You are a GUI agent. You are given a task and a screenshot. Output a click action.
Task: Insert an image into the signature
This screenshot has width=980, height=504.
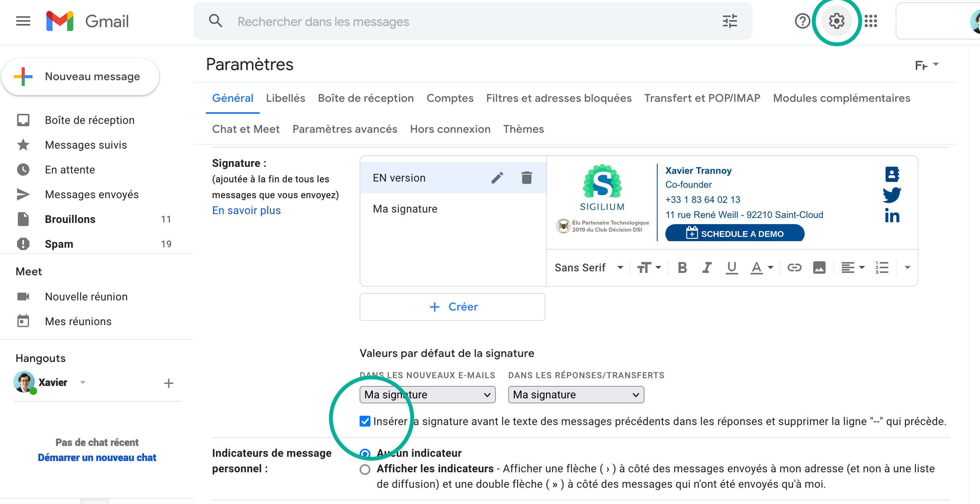tap(819, 267)
